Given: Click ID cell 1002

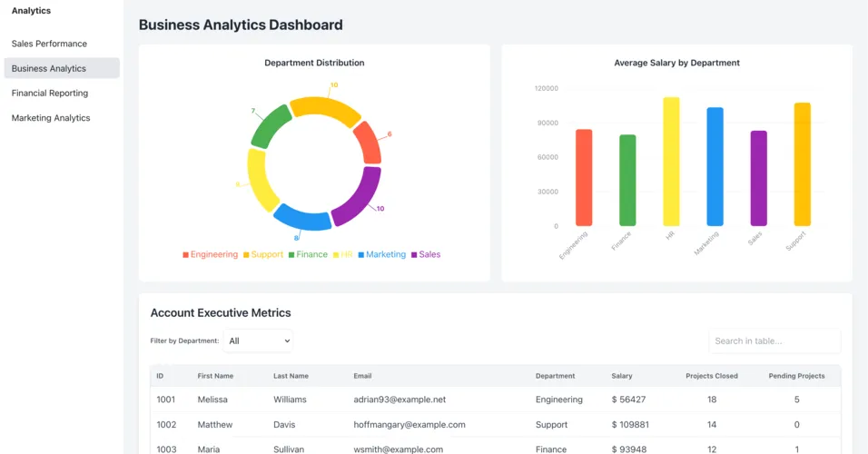Looking at the screenshot, I should click(166, 425).
